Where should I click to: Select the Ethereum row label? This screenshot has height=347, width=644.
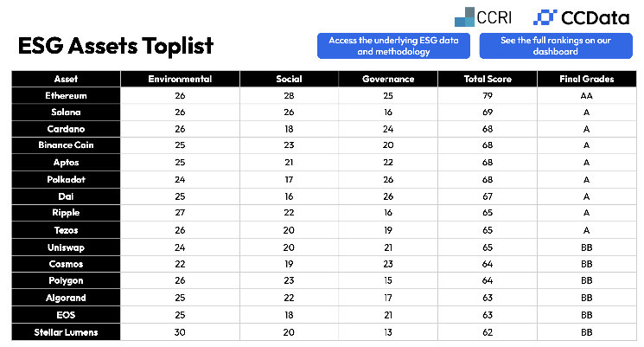point(66,95)
